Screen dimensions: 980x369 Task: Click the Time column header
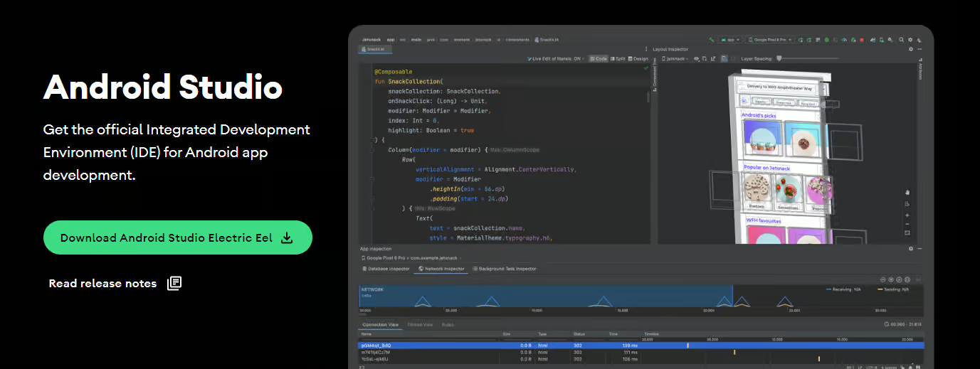[x=613, y=333]
